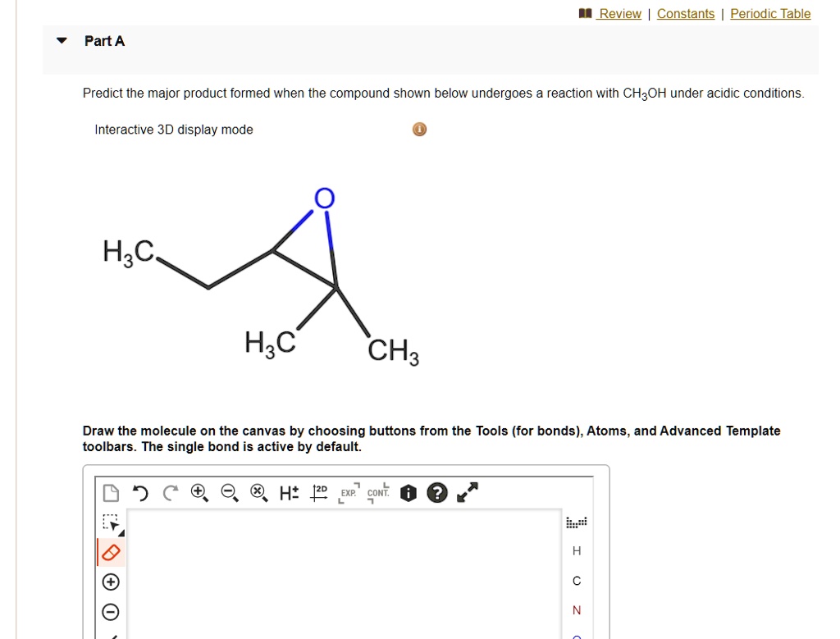The width and height of the screenshot is (840, 639).
Task: Open the H± add hydrogens tool
Action: [288, 493]
